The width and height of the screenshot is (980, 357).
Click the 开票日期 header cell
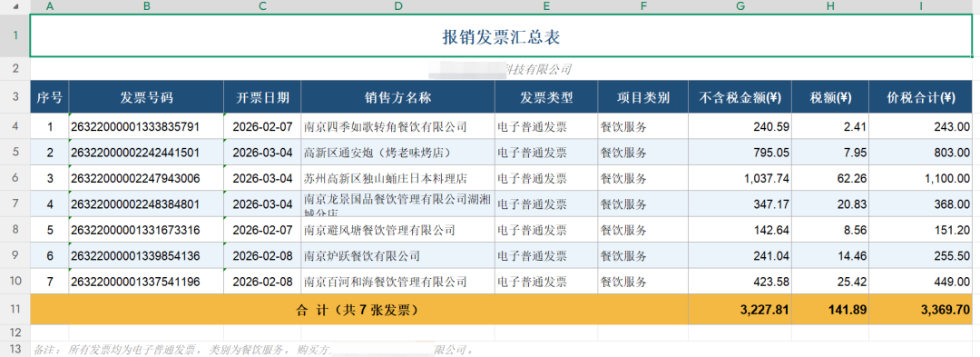click(x=262, y=97)
